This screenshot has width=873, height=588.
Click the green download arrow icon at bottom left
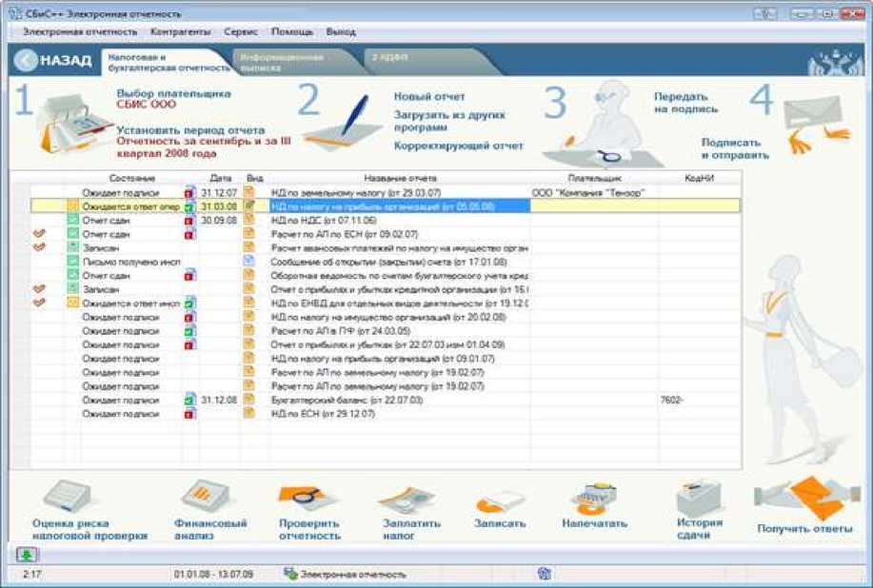coord(25,555)
